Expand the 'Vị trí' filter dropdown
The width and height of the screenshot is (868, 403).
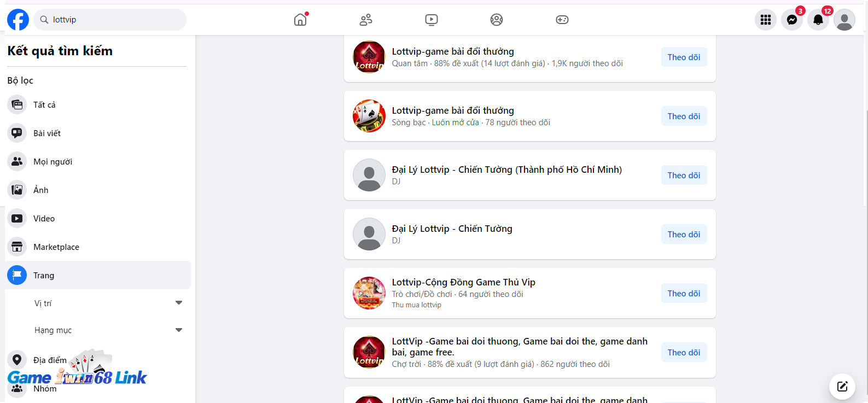[179, 302]
